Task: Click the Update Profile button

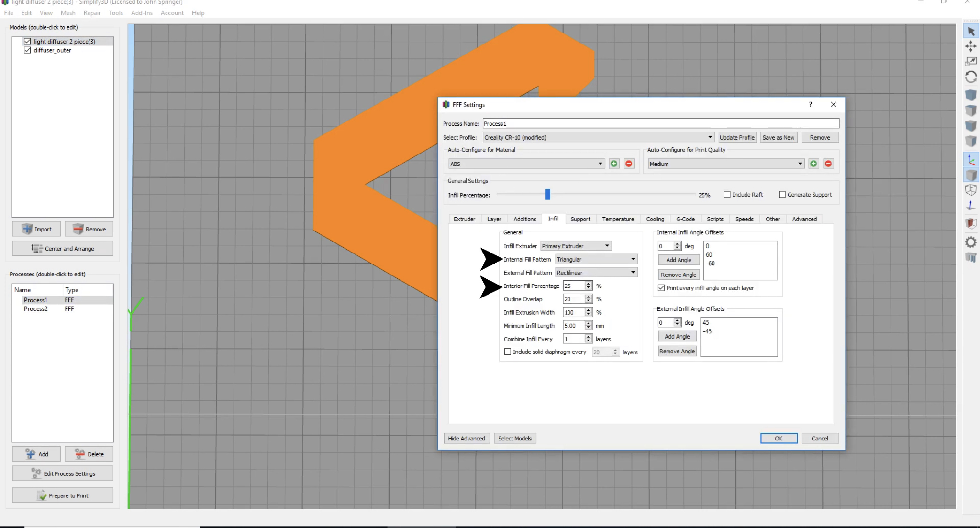Action: tap(737, 137)
